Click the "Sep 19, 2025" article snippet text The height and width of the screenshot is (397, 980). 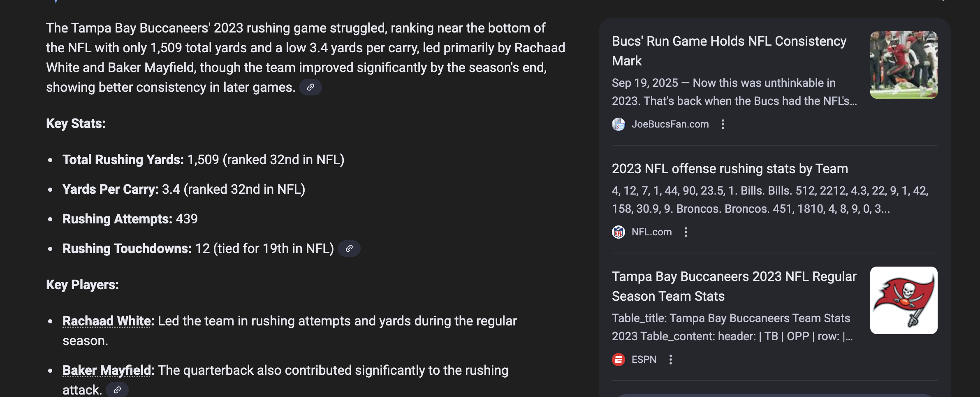point(734,92)
